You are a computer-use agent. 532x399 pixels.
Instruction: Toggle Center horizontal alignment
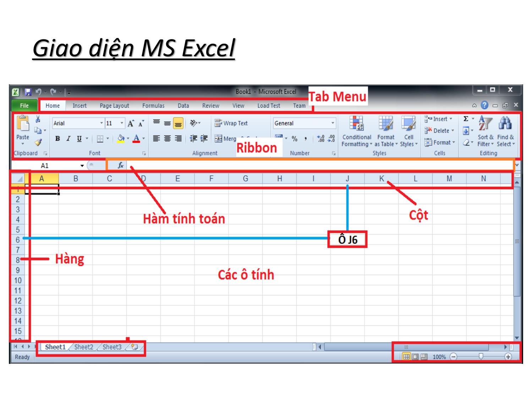(x=167, y=138)
